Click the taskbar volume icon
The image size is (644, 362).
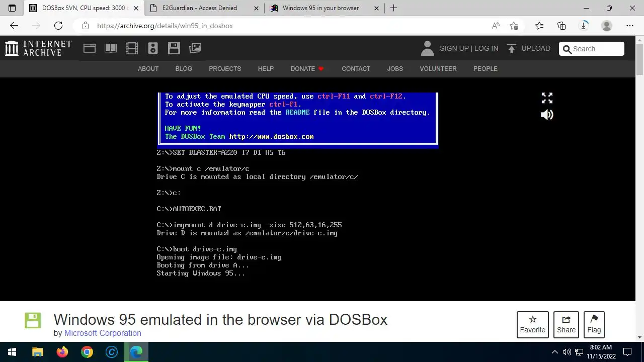click(x=567, y=352)
